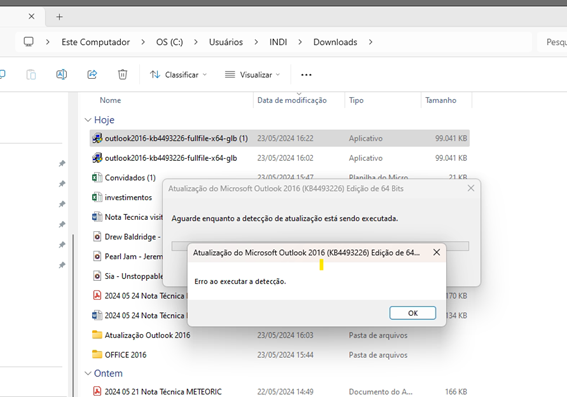Screen dimensions: 567x397
Task: Click media icon of Sia - Unstoppable
Action: [x=97, y=276]
